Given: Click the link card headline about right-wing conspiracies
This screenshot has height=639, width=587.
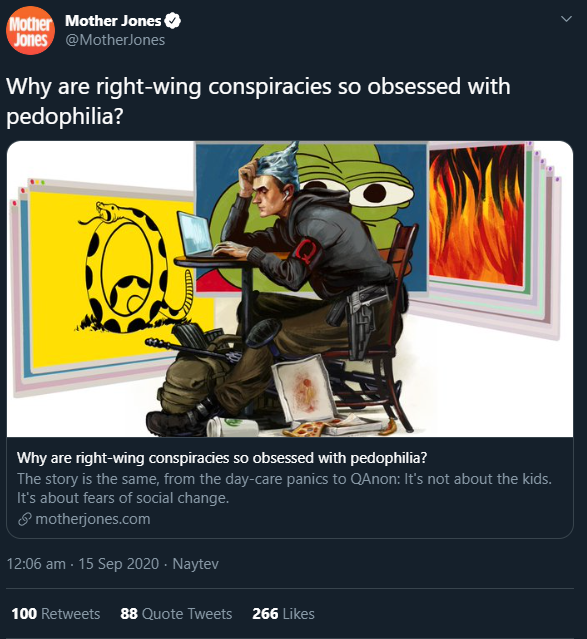Looking at the screenshot, I should tap(222, 458).
